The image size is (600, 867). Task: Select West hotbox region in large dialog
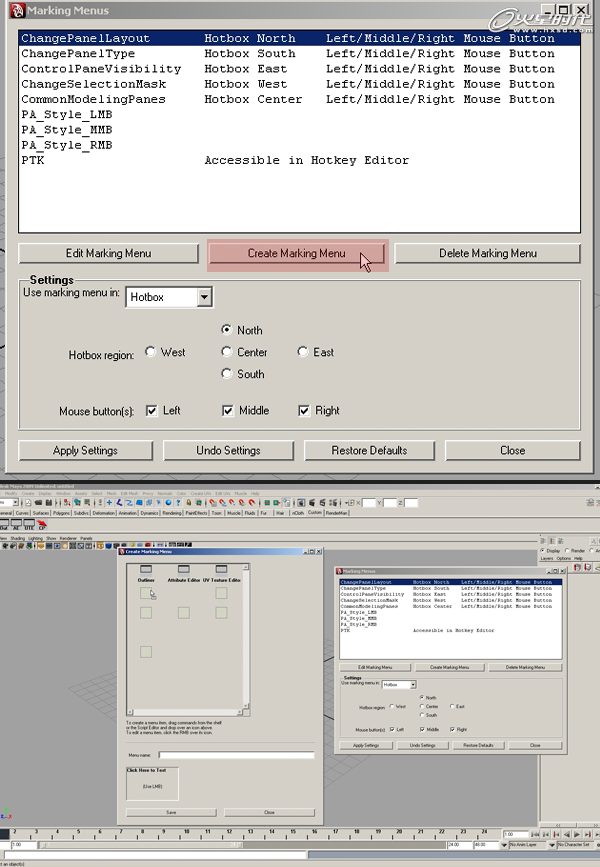(150, 352)
